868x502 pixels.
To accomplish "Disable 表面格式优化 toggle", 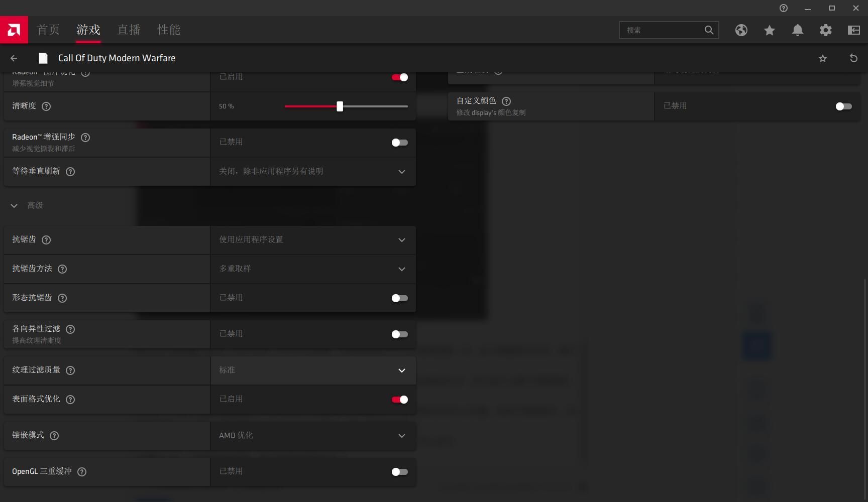I will [x=400, y=400].
